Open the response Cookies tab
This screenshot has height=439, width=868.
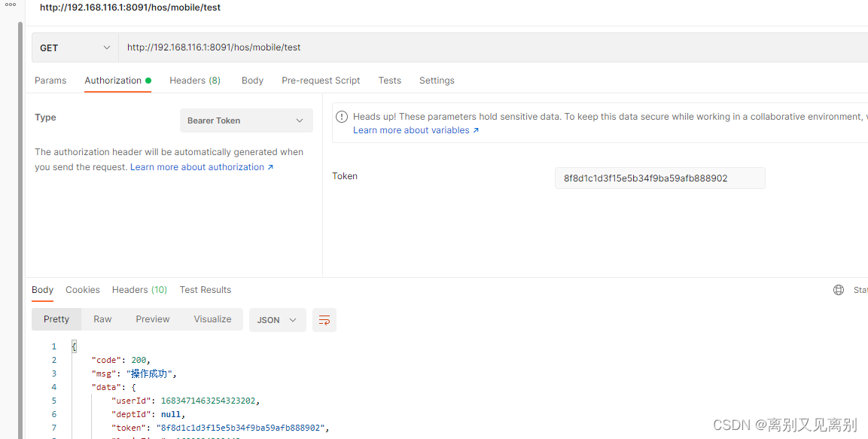(x=83, y=290)
